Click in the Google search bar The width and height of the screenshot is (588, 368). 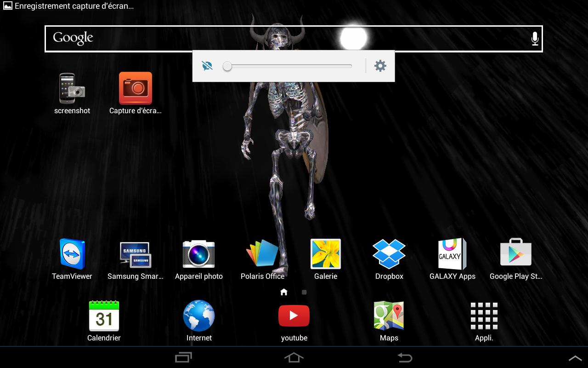point(294,39)
